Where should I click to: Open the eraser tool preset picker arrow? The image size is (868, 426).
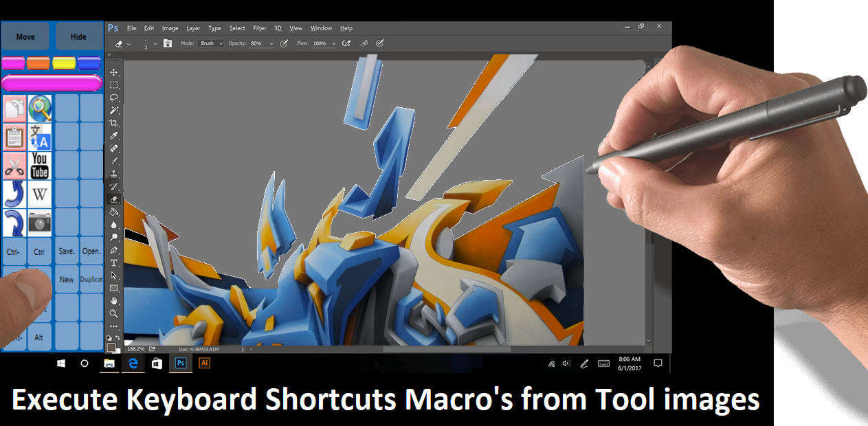tap(129, 44)
